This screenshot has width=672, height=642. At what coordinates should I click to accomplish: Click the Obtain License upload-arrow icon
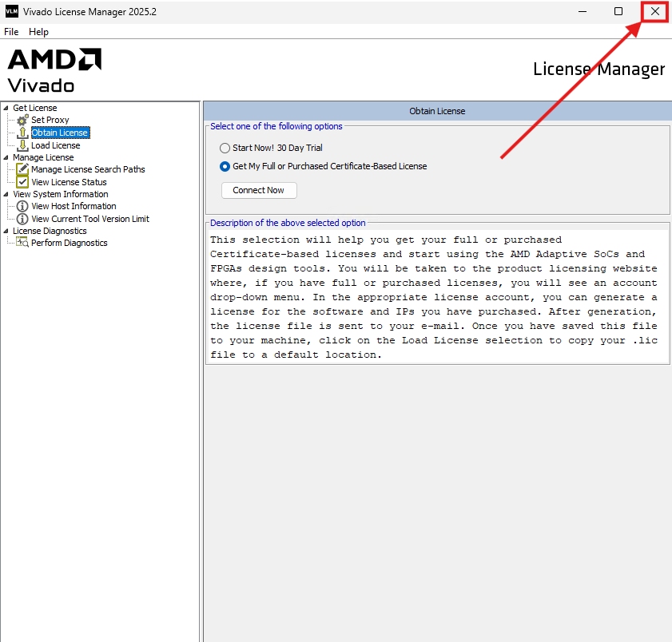tap(22, 133)
